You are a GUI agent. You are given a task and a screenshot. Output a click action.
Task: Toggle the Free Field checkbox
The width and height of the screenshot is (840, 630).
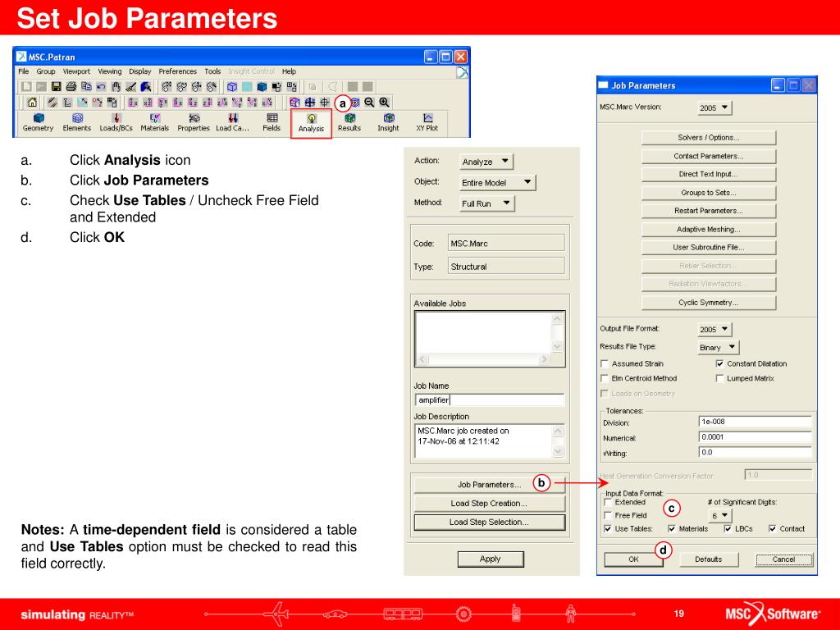pyautogui.click(x=608, y=515)
